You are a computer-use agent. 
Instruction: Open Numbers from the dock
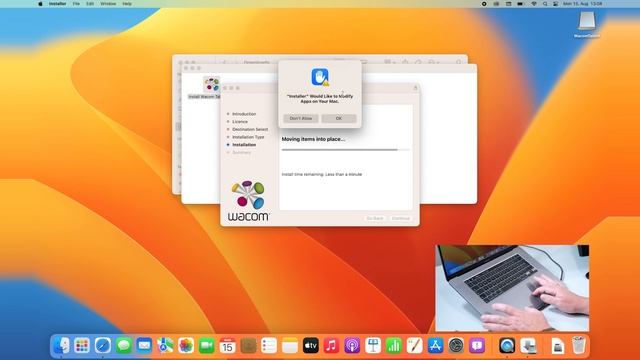pyautogui.click(x=394, y=346)
